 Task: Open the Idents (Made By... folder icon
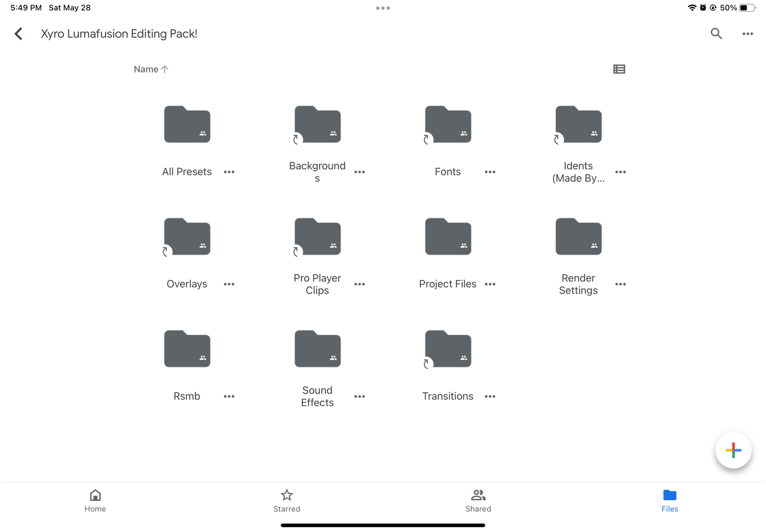click(578, 124)
